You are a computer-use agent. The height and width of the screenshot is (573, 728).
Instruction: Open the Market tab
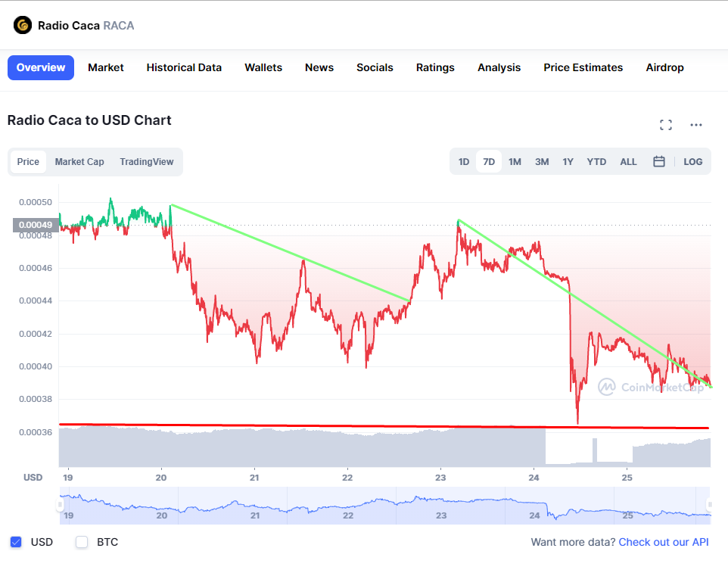[x=106, y=67]
